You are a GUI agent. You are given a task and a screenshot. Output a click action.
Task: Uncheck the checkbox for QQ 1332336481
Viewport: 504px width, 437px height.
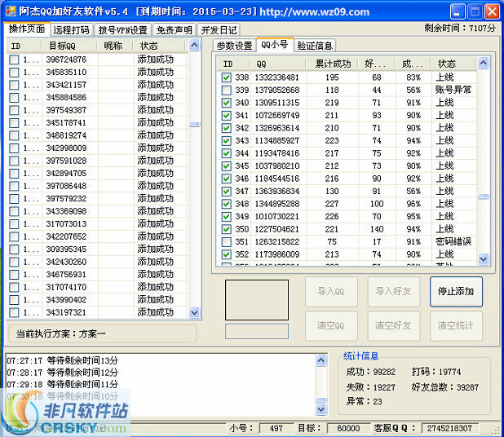pos(226,77)
